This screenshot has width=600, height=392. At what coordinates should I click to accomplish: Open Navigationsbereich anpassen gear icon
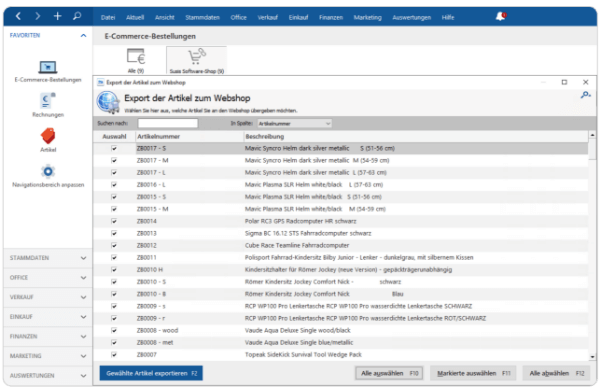pyautogui.click(x=48, y=171)
